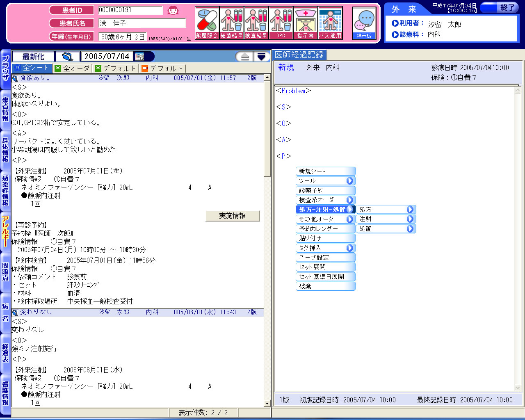Click the パス適用 path apply icon
The width and height of the screenshot is (525, 420).
[x=330, y=23]
